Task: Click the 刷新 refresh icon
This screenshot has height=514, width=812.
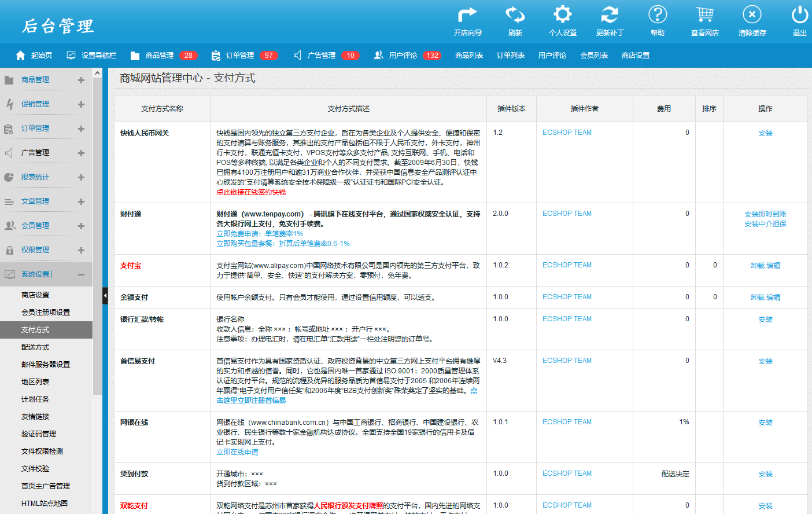Action: coord(515,14)
